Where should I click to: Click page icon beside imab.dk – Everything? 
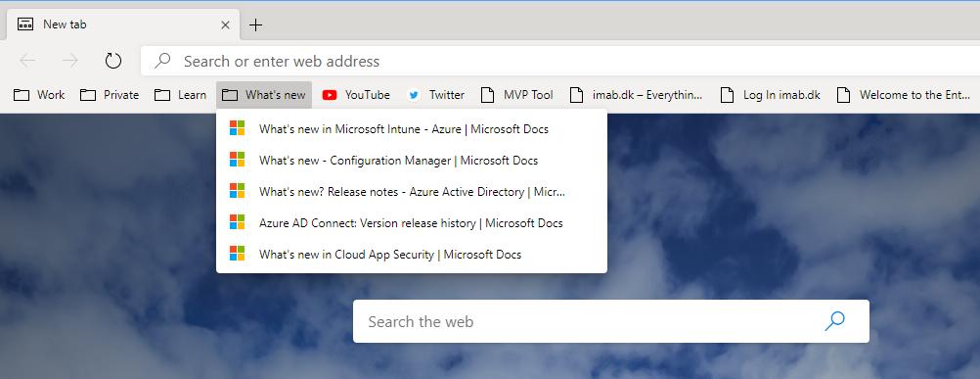coord(576,95)
